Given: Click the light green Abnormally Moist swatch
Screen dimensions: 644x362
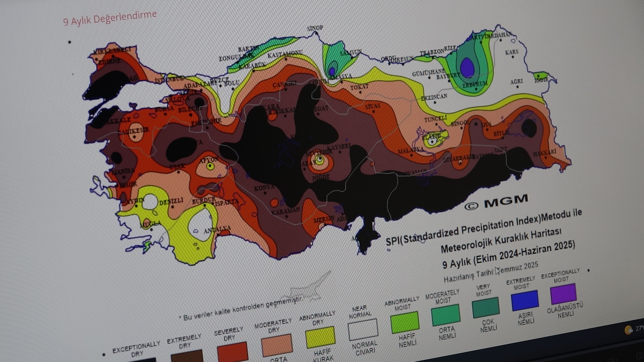Looking at the screenshot, I should pos(405,323).
